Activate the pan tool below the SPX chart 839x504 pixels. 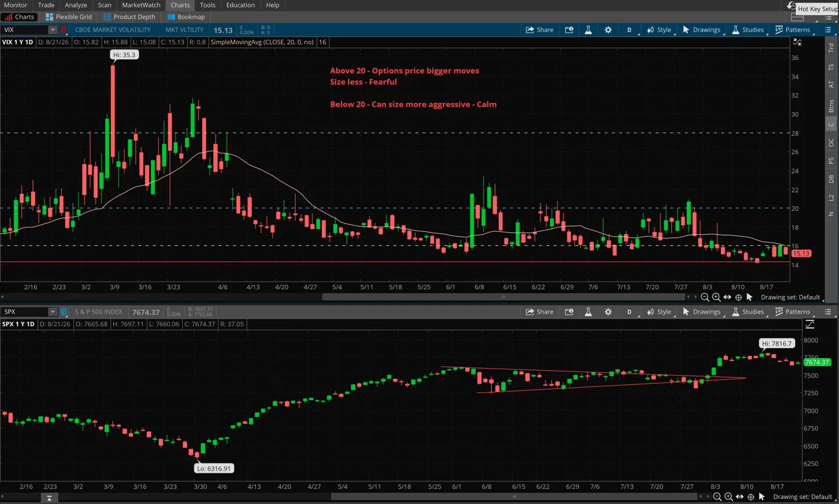click(740, 497)
